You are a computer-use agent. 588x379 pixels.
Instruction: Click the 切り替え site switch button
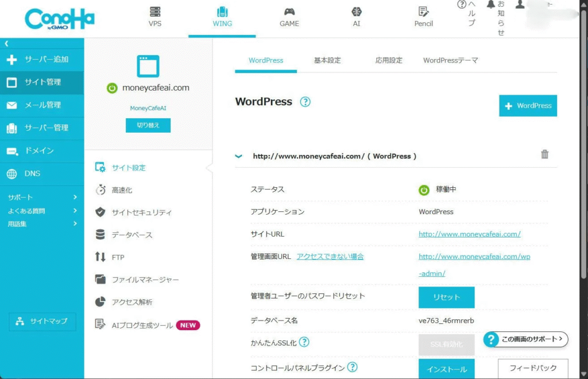[x=148, y=125]
